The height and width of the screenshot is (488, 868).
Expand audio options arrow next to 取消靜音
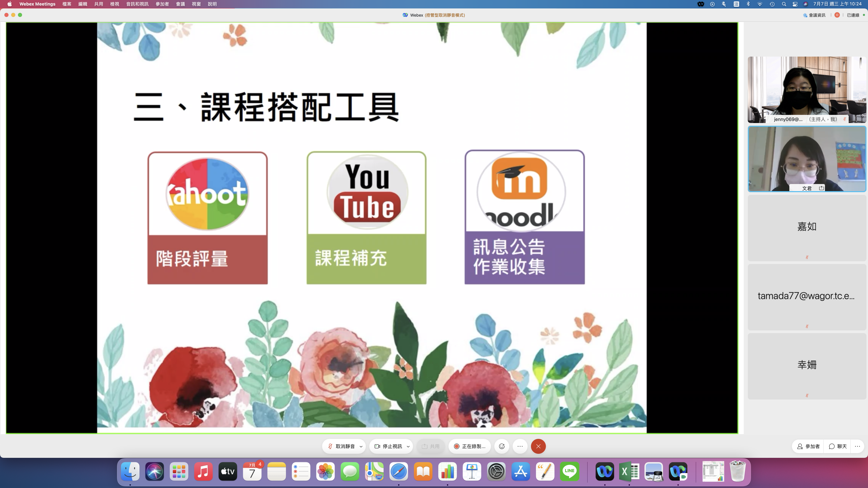click(x=361, y=447)
